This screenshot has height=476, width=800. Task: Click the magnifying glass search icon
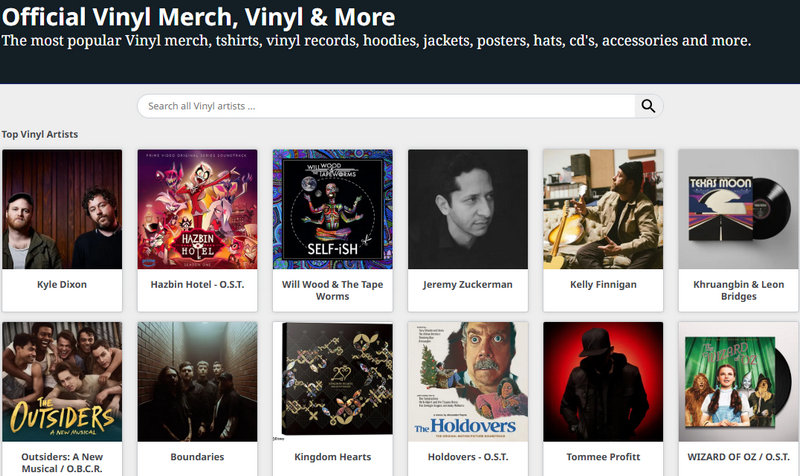click(x=648, y=106)
